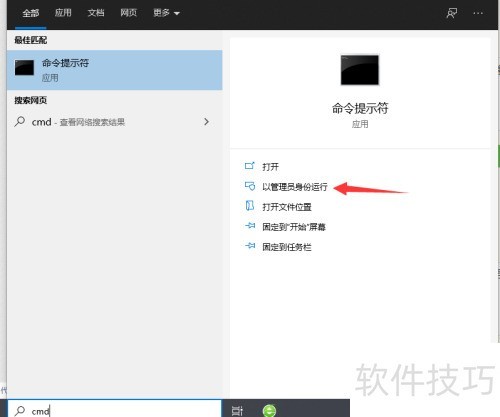The width and height of the screenshot is (500, 417).
Task: Switch to the 应用 tab
Action: coord(63,13)
